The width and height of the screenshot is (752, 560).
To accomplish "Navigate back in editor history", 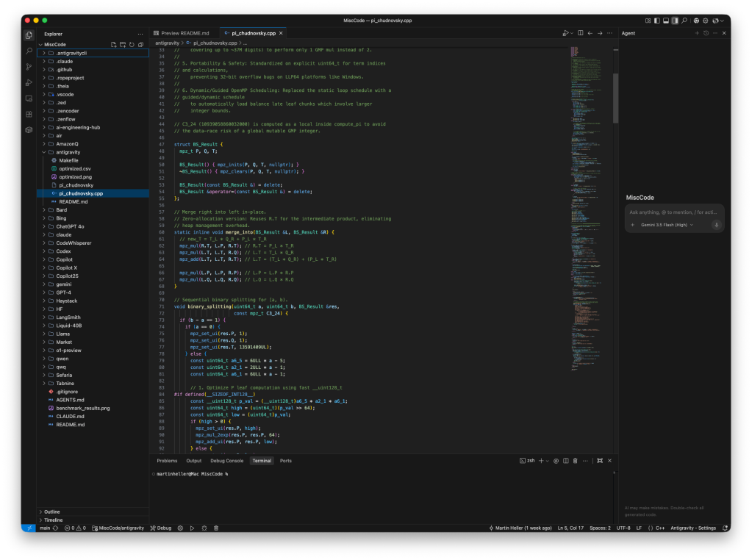I will [x=590, y=33].
